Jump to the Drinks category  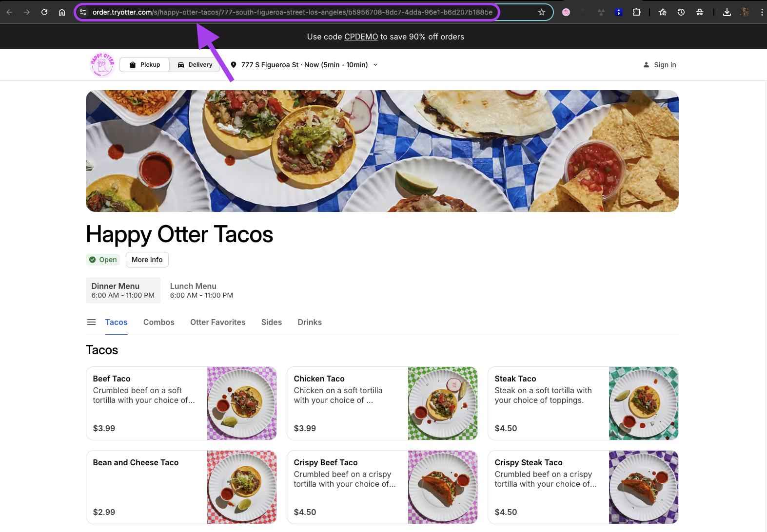pyautogui.click(x=310, y=322)
